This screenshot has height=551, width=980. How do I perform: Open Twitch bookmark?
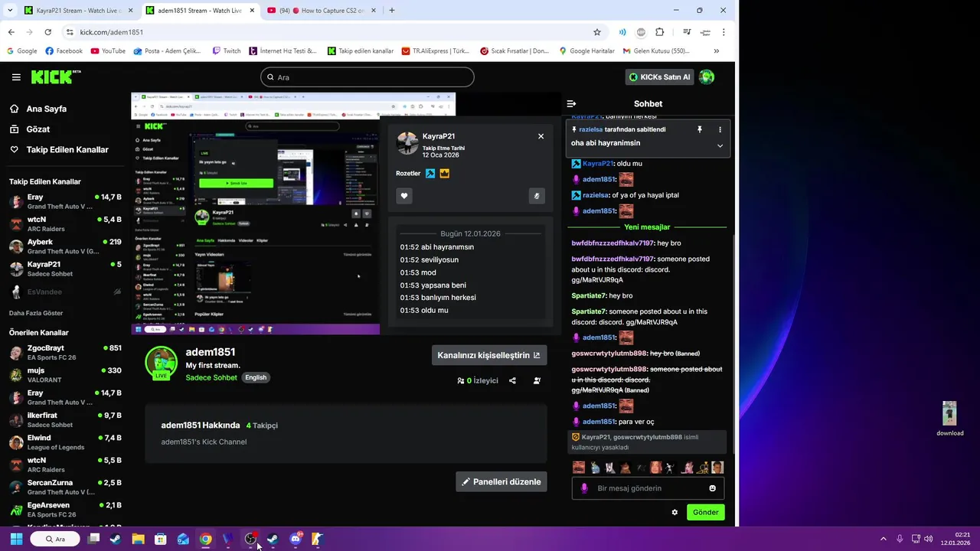(x=226, y=51)
